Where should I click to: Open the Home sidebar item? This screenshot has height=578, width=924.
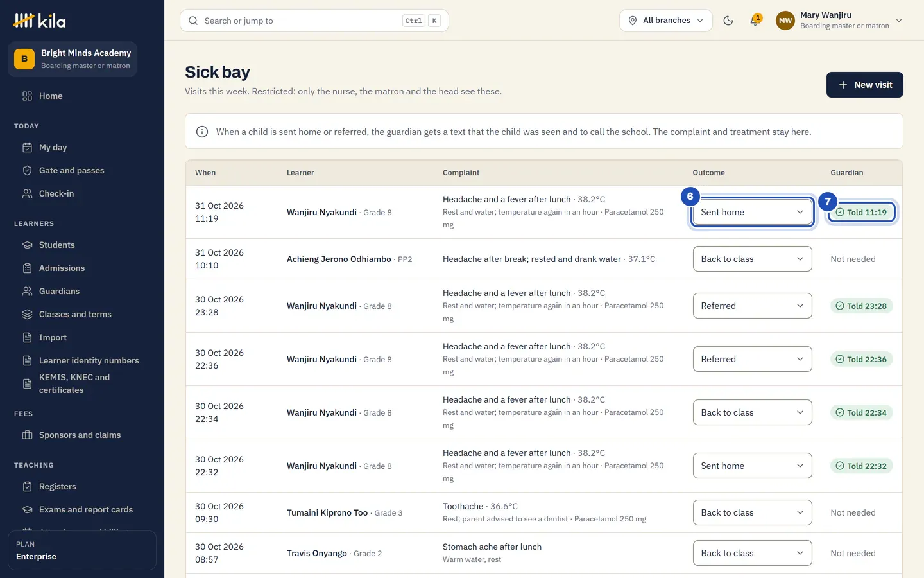tap(81, 96)
